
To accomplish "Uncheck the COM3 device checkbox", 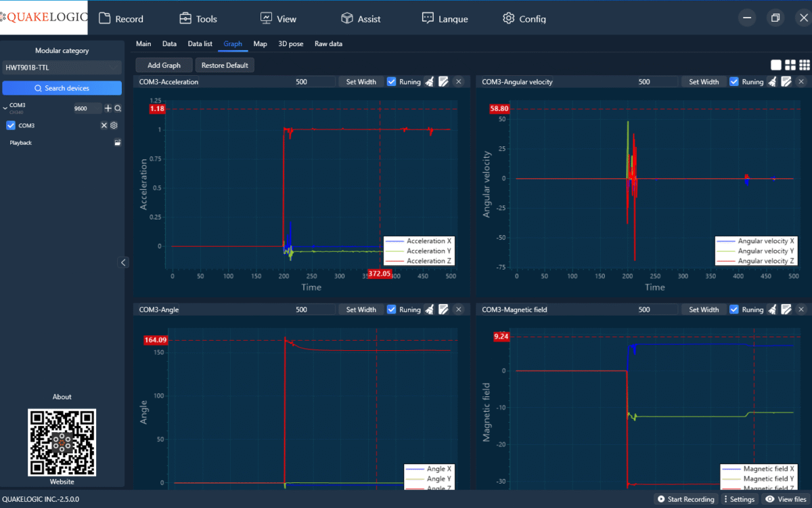I will click(x=11, y=125).
